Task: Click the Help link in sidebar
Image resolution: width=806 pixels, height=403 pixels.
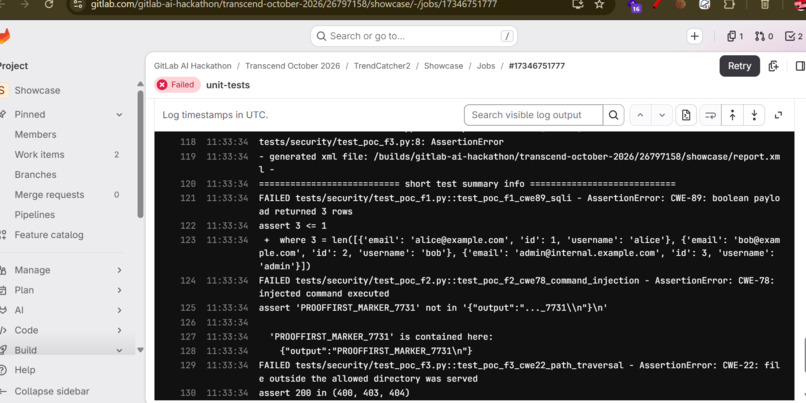Action: [x=25, y=370]
